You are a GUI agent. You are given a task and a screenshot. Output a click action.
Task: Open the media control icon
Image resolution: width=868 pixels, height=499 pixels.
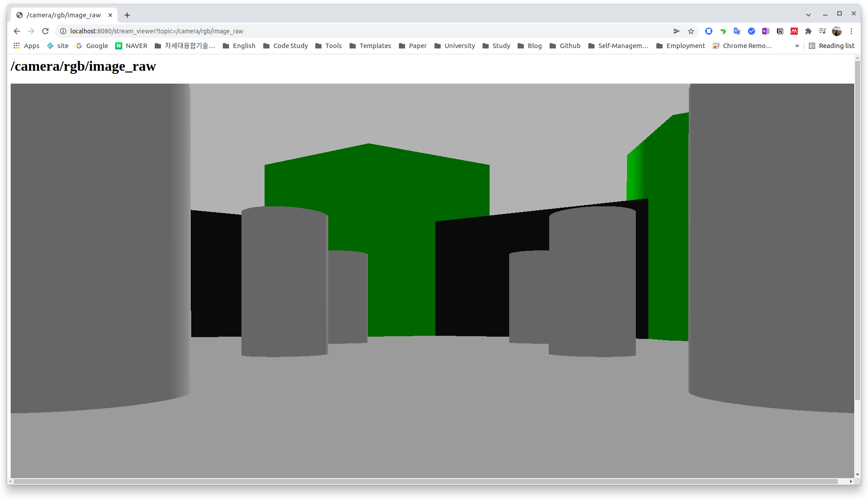click(x=823, y=31)
